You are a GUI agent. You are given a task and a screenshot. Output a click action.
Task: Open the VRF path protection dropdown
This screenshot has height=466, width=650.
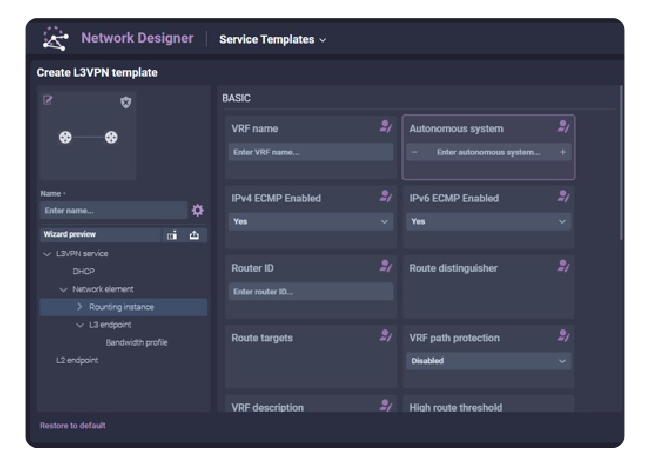pos(489,361)
